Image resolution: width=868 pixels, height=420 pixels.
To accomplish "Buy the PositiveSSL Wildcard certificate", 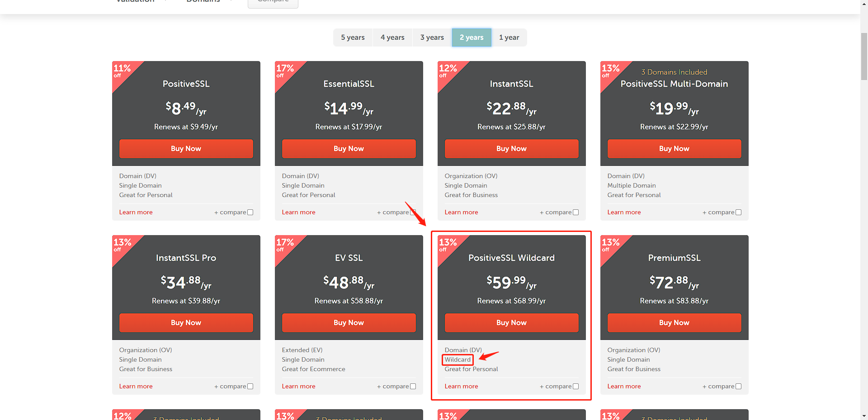I will coord(512,323).
